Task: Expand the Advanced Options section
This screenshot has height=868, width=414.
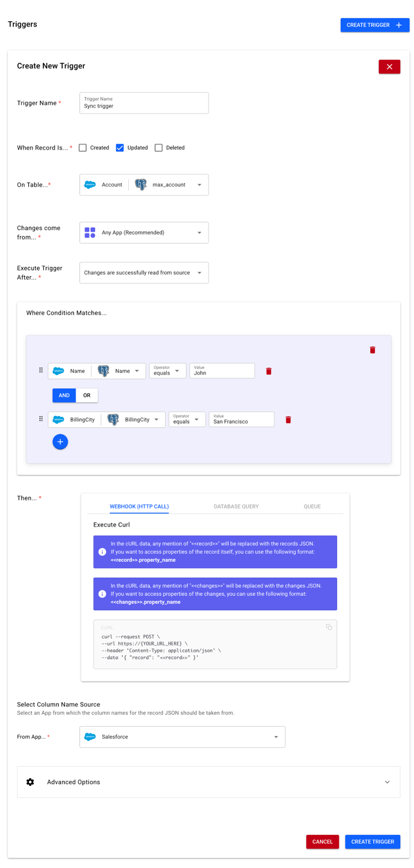Action: click(x=387, y=782)
